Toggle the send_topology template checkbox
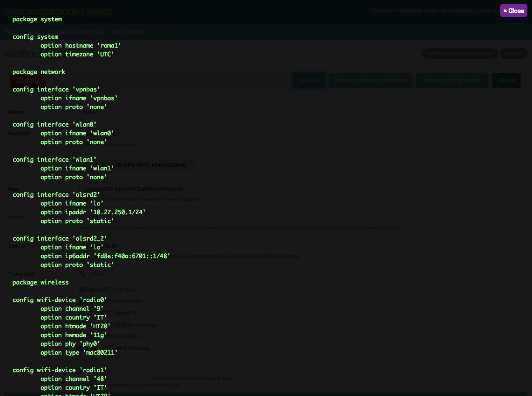The width and height of the screenshot is (532, 396). (82, 348)
